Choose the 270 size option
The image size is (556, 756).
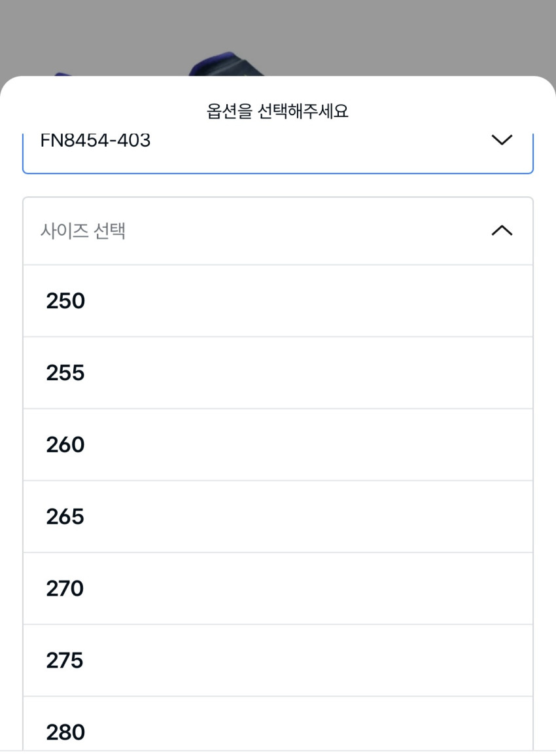pos(278,589)
